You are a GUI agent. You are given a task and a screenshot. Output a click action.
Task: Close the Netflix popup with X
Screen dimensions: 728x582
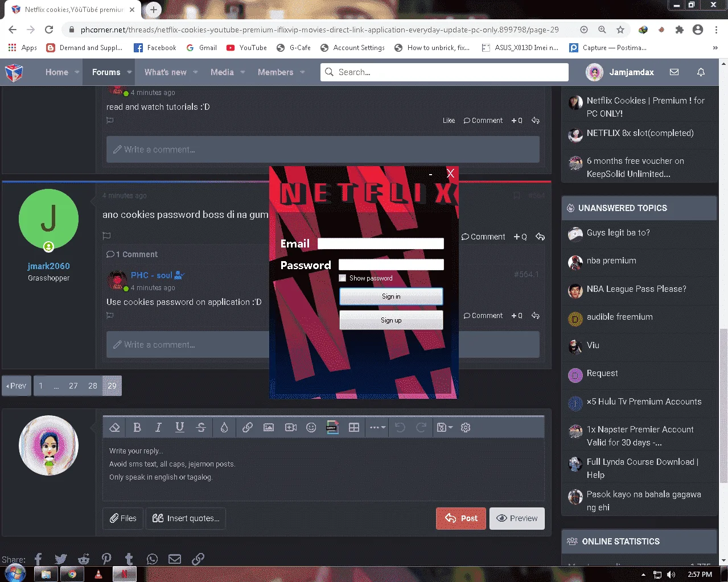click(450, 173)
